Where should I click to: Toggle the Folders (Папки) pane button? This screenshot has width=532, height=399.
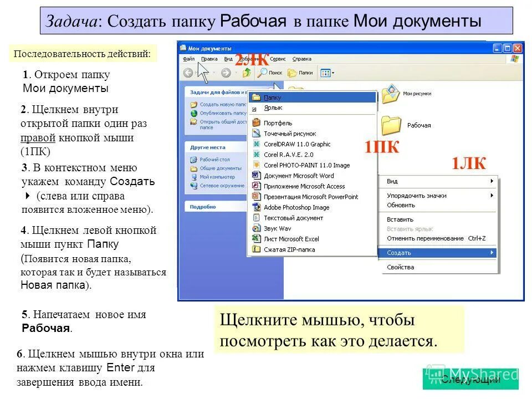[x=300, y=73]
